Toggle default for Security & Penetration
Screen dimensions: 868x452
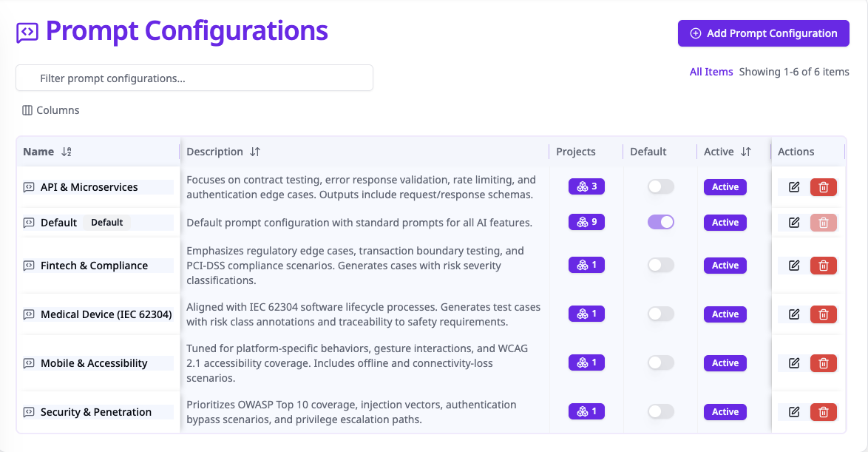coord(661,412)
